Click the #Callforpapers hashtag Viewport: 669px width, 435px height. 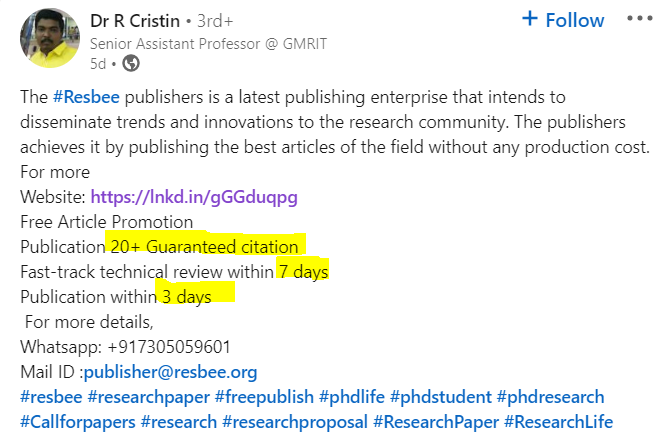click(x=76, y=421)
